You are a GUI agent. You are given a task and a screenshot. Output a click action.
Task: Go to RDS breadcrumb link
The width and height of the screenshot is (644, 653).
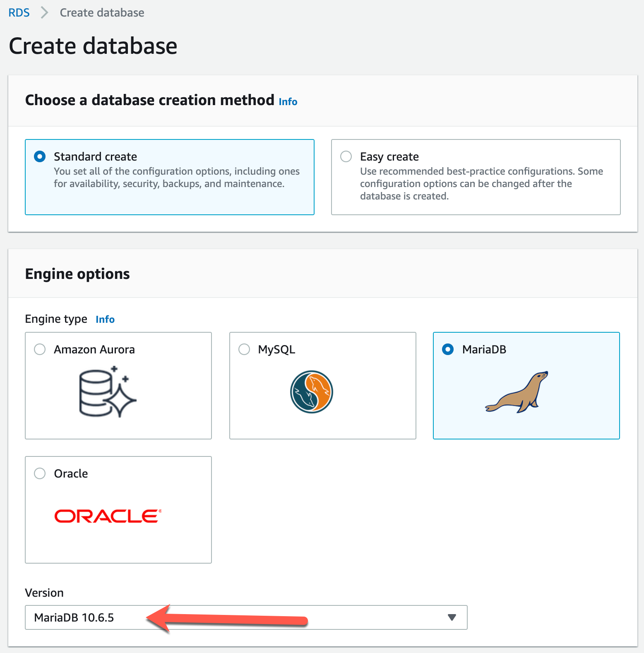(19, 13)
